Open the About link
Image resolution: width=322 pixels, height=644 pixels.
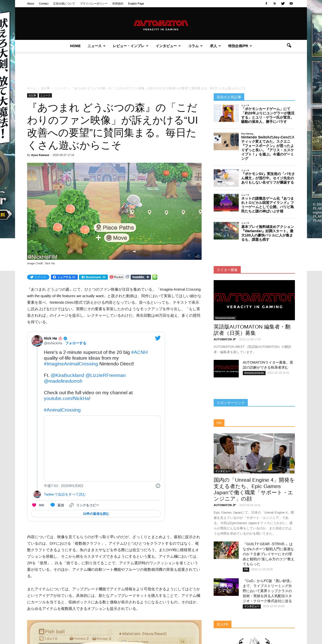pyautogui.click(x=31, y=4)
